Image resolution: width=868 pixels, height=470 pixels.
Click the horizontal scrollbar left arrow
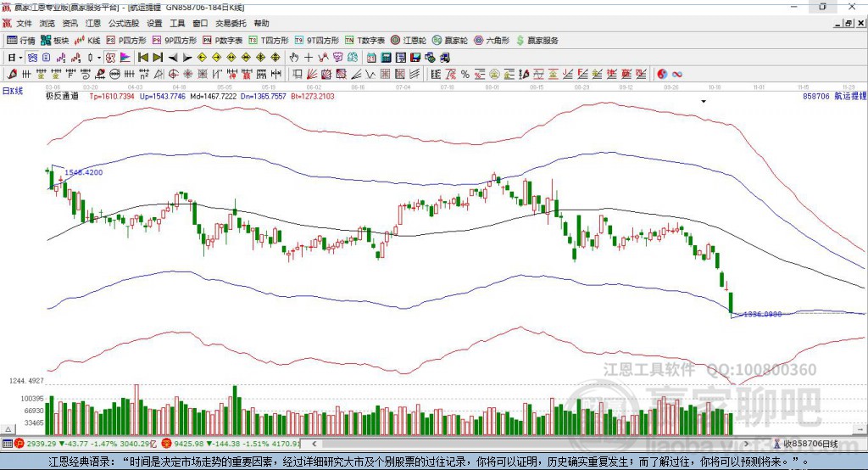coord(314,444)
